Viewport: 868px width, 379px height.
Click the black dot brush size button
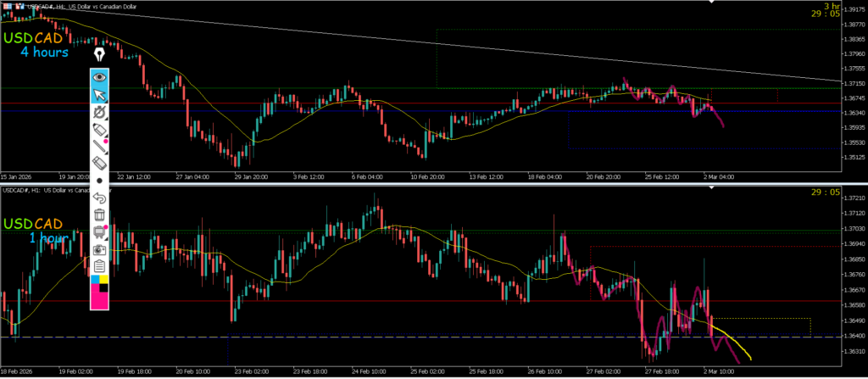pos(100,181)
